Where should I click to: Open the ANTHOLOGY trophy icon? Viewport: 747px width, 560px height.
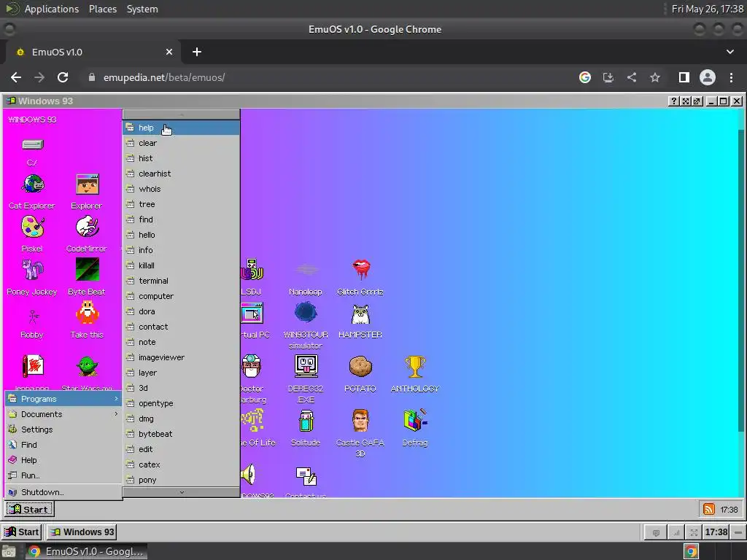[x=415, y=366]
